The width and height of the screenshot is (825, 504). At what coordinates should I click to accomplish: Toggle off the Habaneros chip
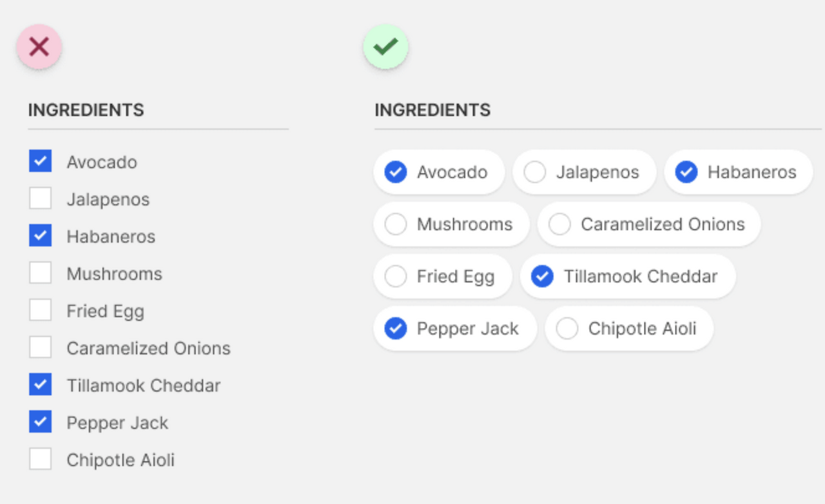[738, 172]
